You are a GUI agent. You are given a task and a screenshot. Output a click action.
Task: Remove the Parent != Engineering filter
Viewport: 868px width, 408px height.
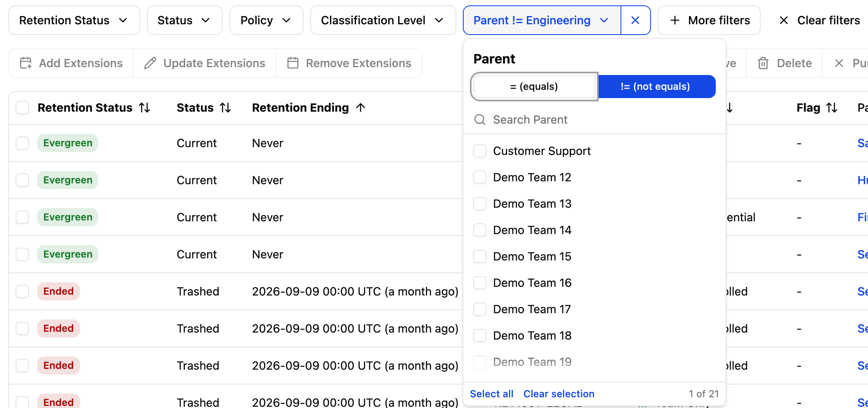click(635, 20)
